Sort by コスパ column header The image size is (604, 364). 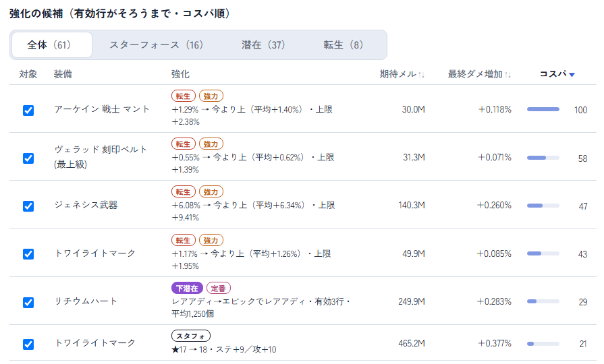557,74
